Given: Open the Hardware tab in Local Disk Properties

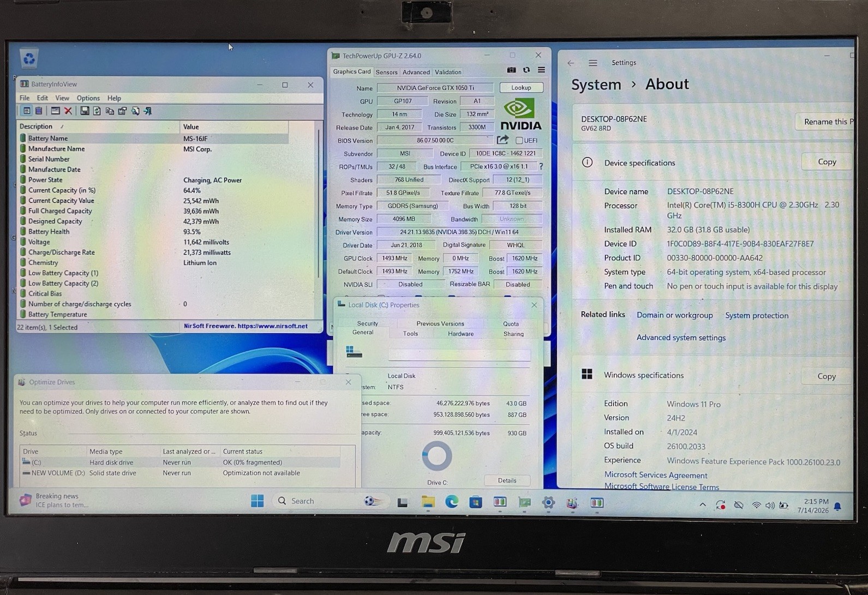Looking at the screenshot, I should (460, 334).
